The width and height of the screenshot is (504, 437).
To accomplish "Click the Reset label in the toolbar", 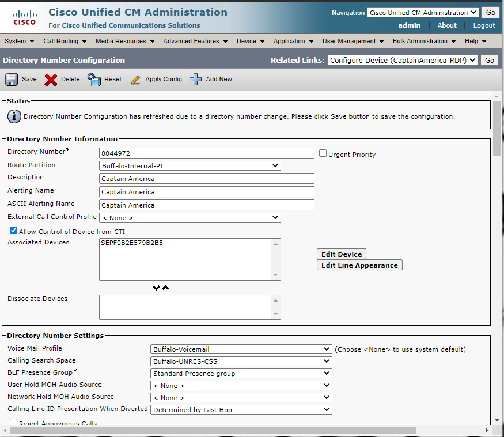I will coord(113,79).
